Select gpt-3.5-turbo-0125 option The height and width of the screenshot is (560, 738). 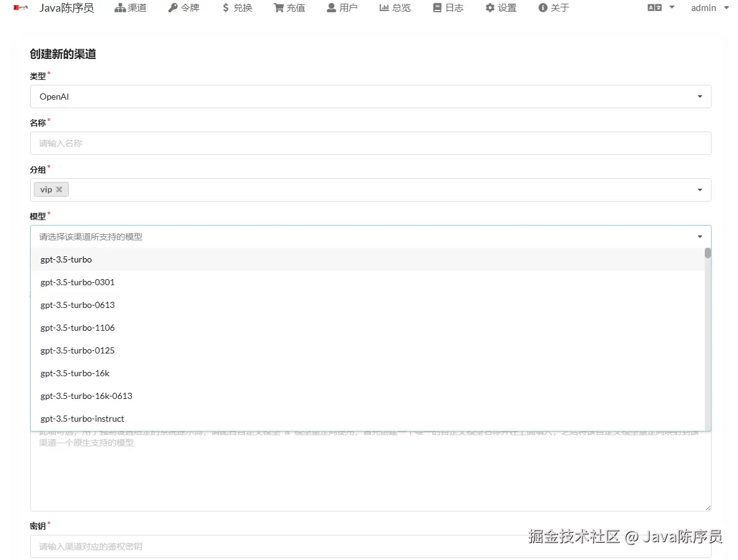pos(368,350)
